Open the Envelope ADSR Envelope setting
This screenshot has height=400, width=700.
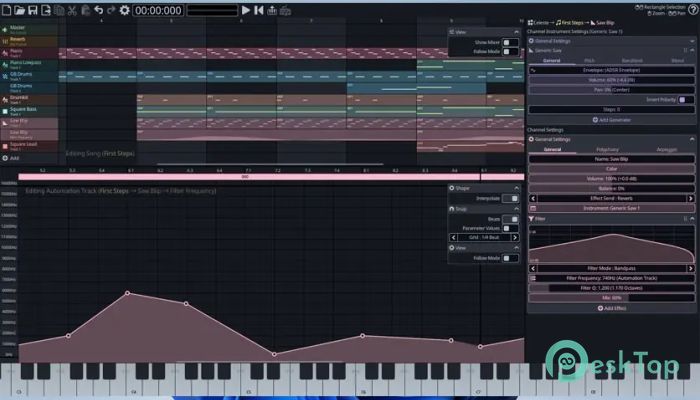click(612, 70)
